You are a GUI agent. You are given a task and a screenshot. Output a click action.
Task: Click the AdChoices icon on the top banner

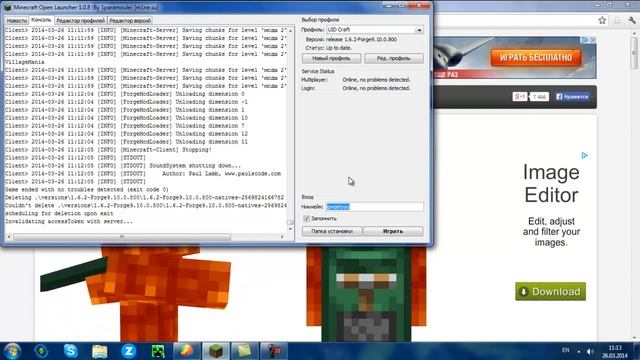coord(585,40)
